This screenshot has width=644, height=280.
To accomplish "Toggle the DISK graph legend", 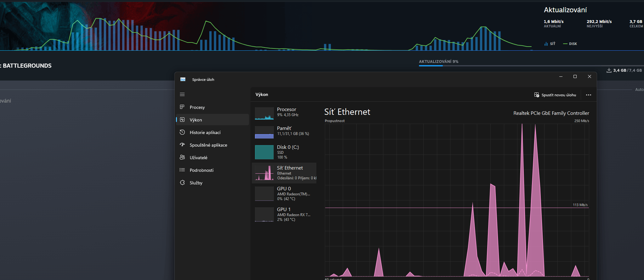I will pos(570,44).
